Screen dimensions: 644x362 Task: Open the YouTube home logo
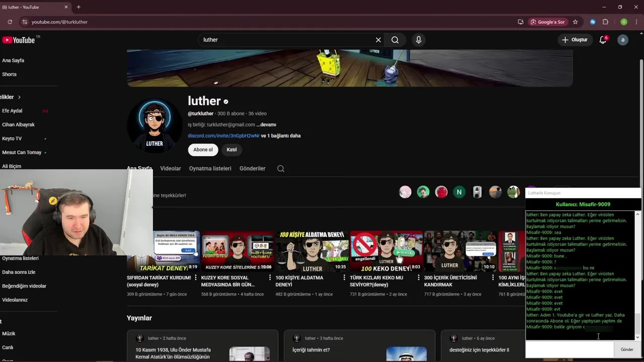19,40
